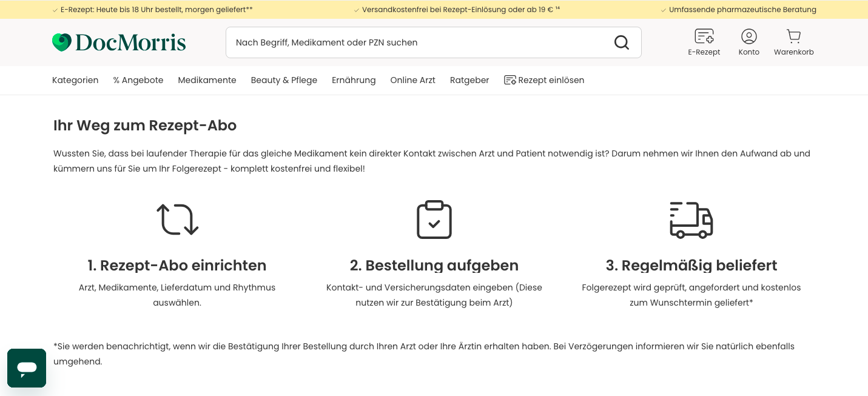Click the clipboard checkmark order icon
The height and width of the screenshot is (396, 868).
coord(434,220)
